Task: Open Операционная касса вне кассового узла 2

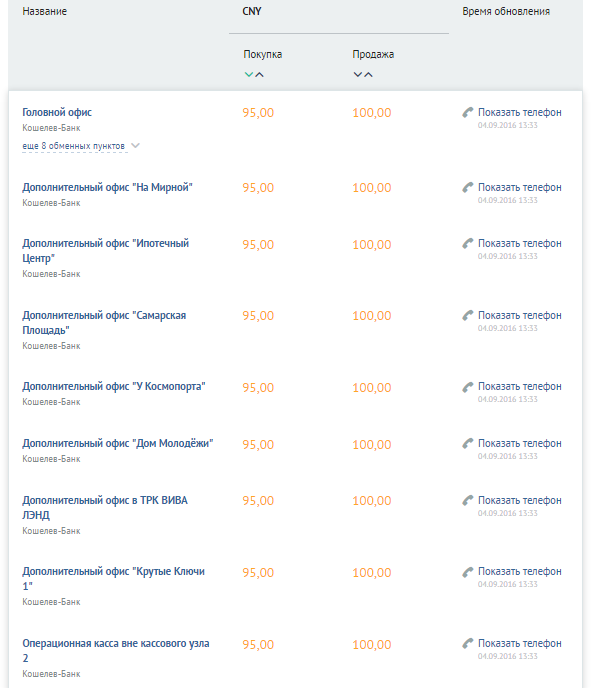Action: 116,651
